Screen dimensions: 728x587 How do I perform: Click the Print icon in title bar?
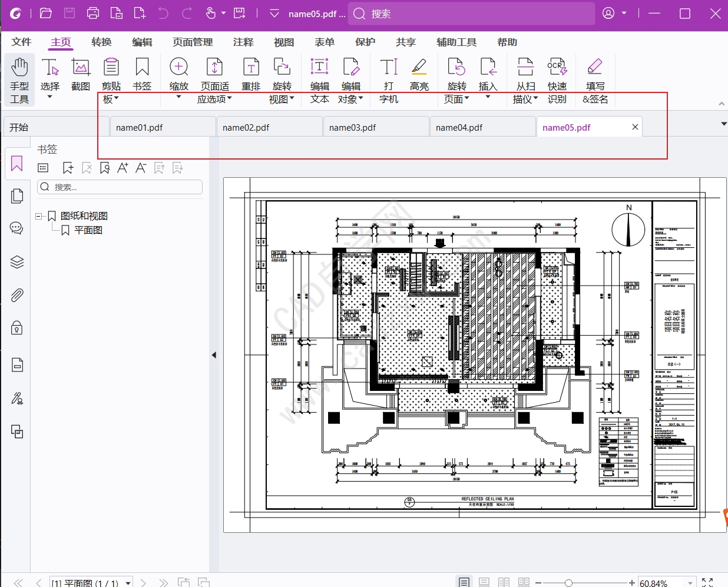click(x=93, y=13)
